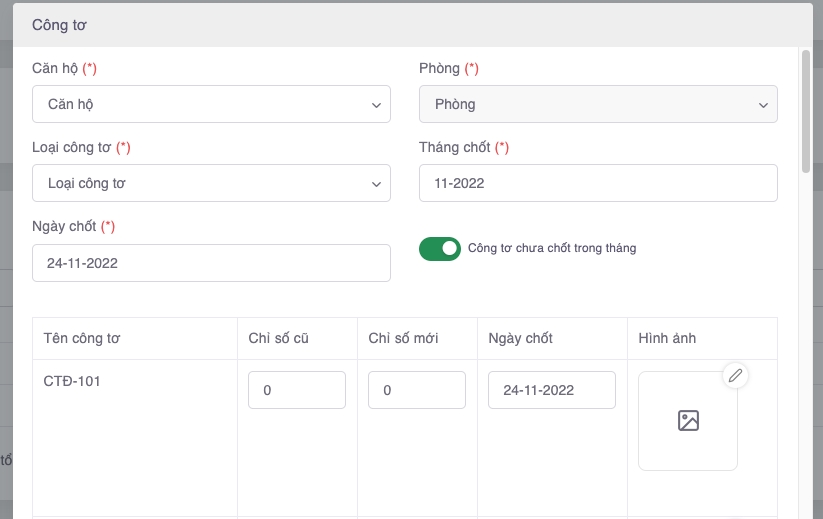Focus the Chỉ số cũ input for CTĐ-101

(297, 390)
